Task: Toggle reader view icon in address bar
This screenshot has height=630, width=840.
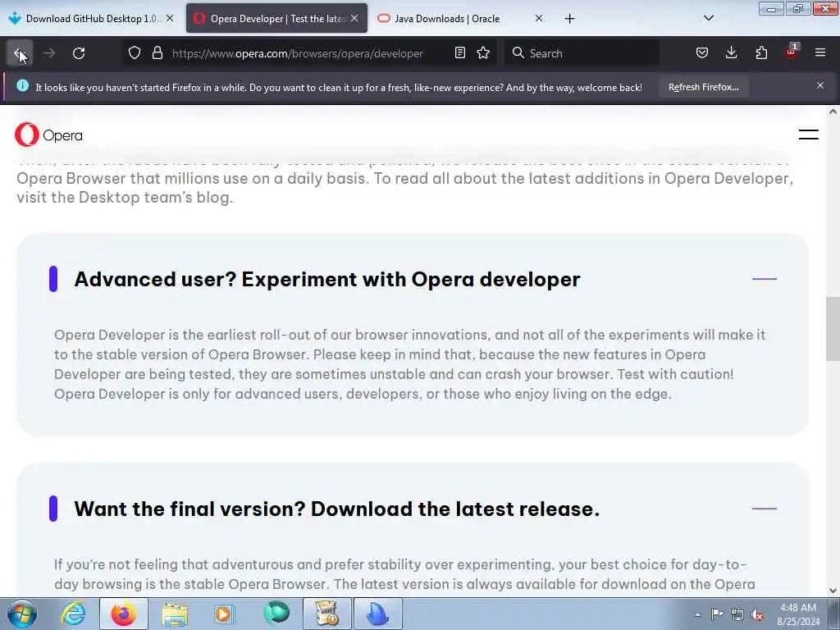Action: (459, 53)
